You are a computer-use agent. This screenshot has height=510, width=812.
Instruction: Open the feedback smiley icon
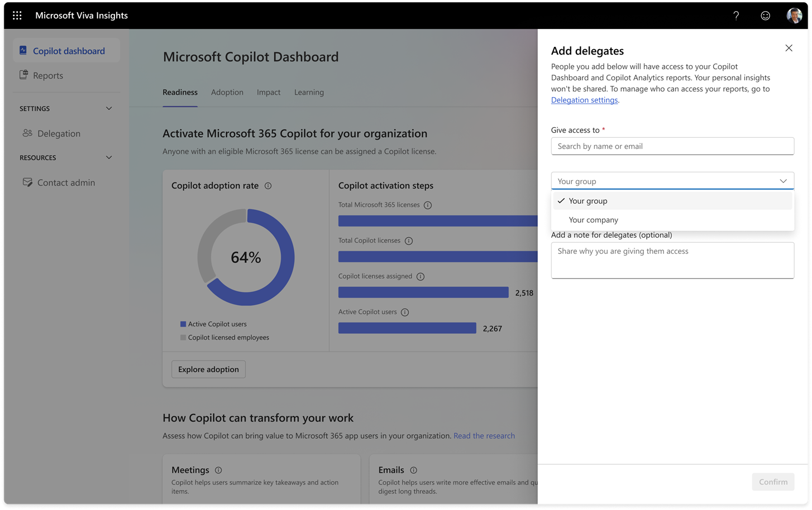pos(765,15)
